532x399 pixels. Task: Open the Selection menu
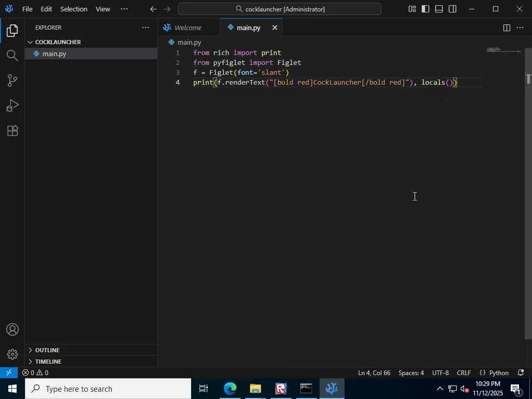(74, 9)
